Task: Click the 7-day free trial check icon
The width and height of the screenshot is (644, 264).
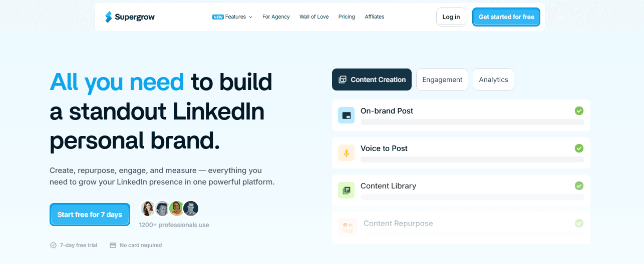Action: tap(53, 245)
